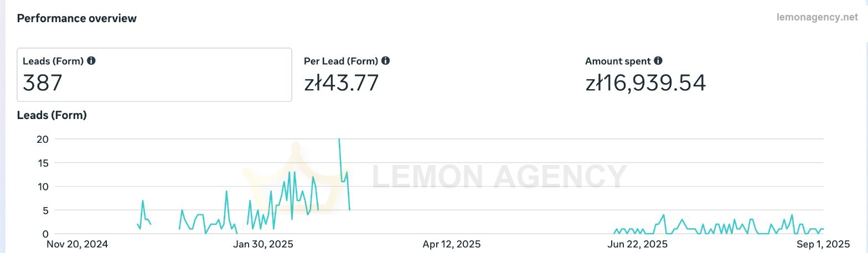The width and height of the screenshot is (868, 253).
Task: Click the Jan 30, 2025 axis date
Action: pyautogui.click(x=263, y=244)
